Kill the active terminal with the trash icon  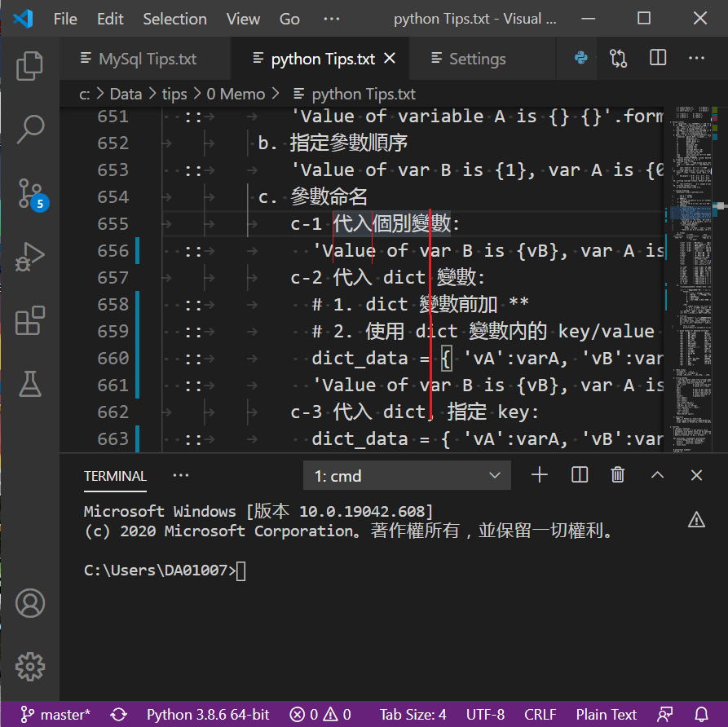coord(617,474)
